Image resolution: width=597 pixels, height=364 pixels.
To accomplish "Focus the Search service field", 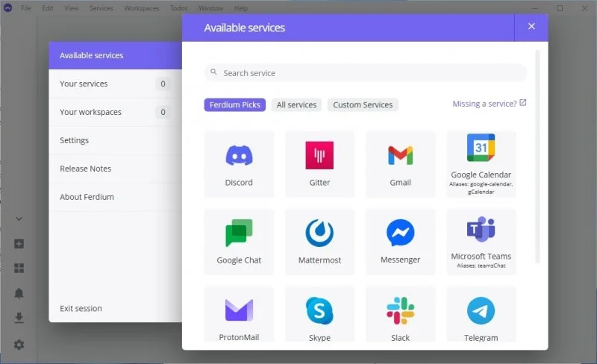I will pos(366,72).
